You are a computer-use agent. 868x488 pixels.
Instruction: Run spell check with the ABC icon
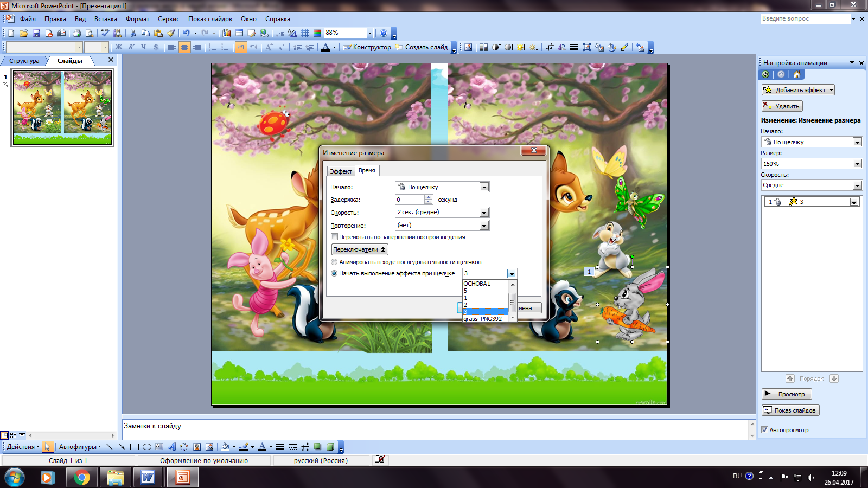[x=105, y=33]
